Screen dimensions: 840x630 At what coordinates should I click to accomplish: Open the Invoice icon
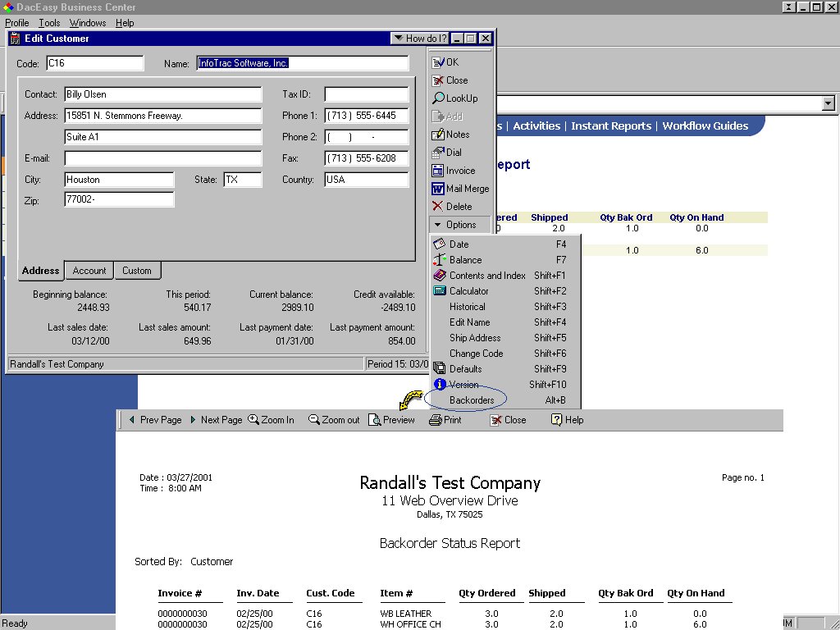pyautogui.click(x=438, y=171)
